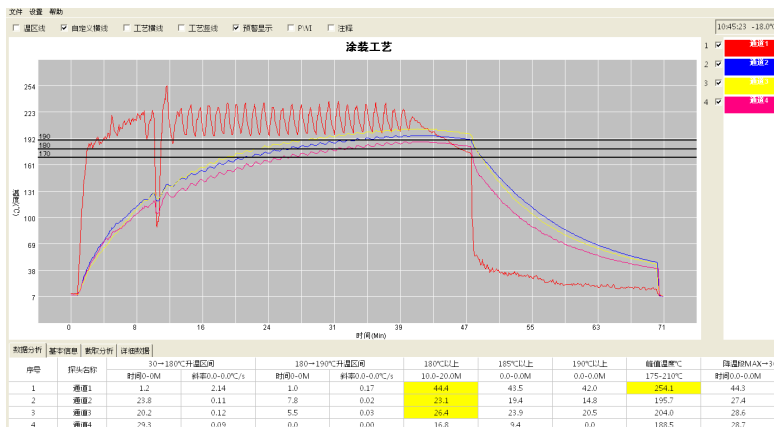Select the pink 通道4 color swatch
This screenshot has width=774, height=427.
748,101
